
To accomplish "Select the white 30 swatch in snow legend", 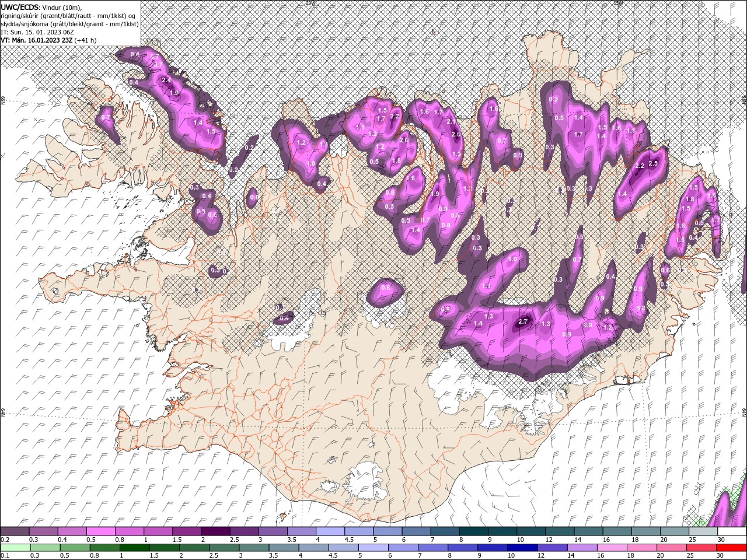I will (732, 531).
